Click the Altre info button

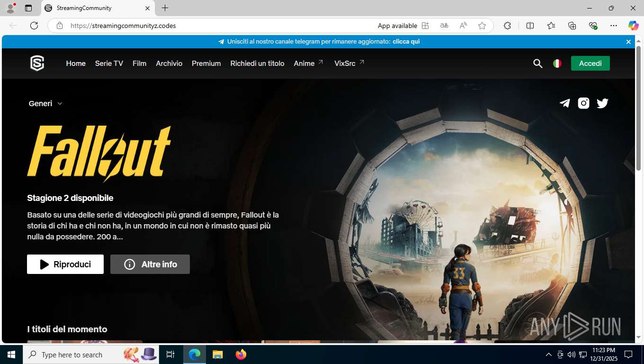pyautogui.click(x=150, y=264)
